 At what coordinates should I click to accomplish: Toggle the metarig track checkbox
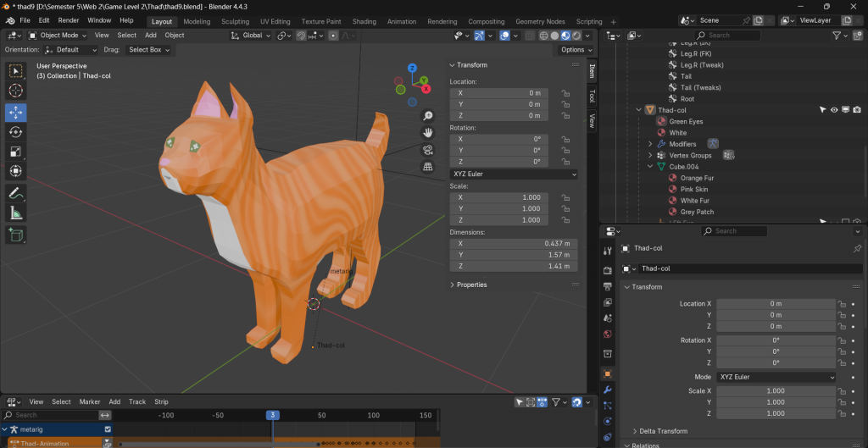[108, 429]
